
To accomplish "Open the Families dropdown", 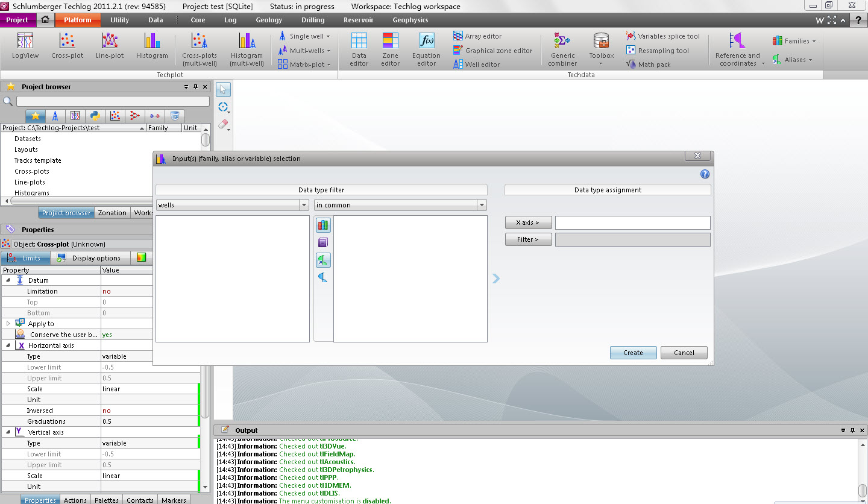I will (794, 41).
